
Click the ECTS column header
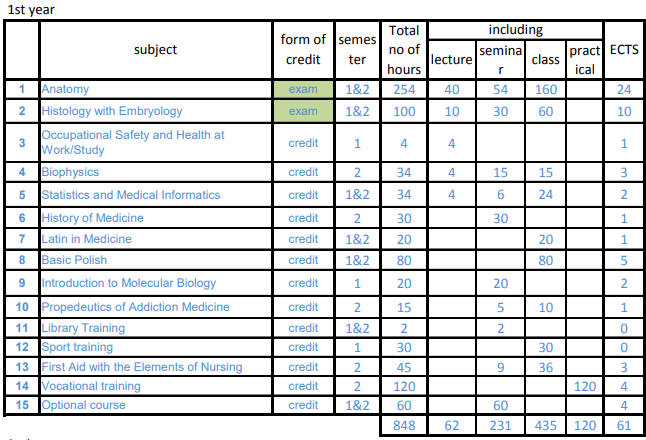click(624, 49)
